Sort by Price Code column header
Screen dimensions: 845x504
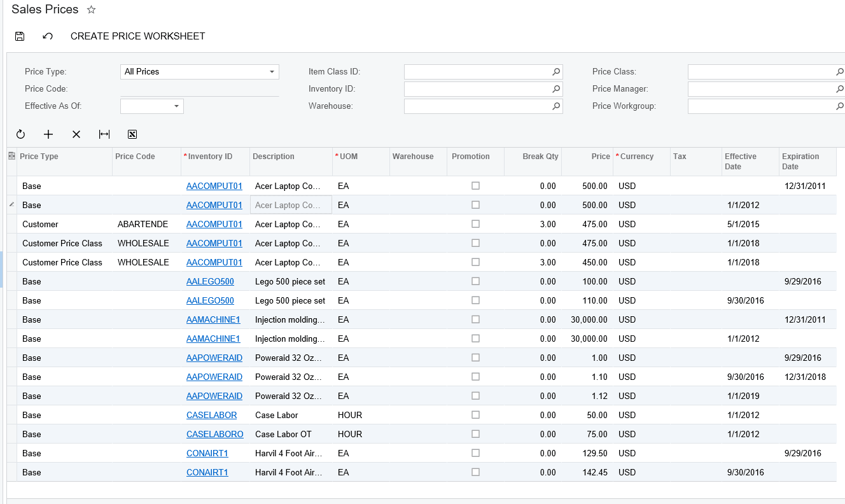click(x=146, y=162)
